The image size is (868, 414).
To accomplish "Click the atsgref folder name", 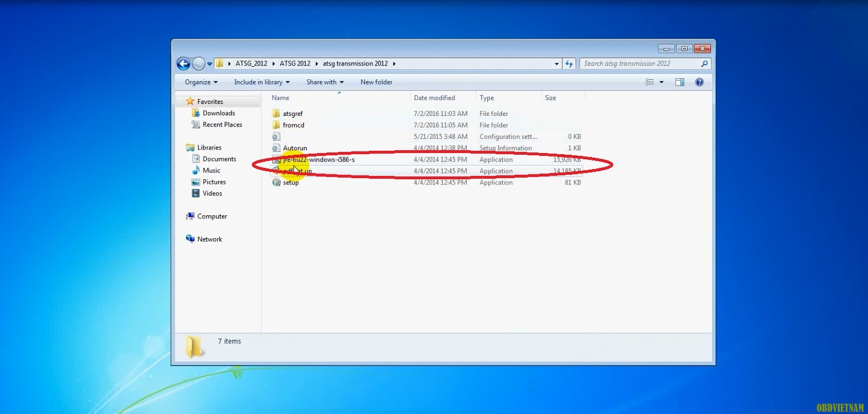I will [292, 114].
